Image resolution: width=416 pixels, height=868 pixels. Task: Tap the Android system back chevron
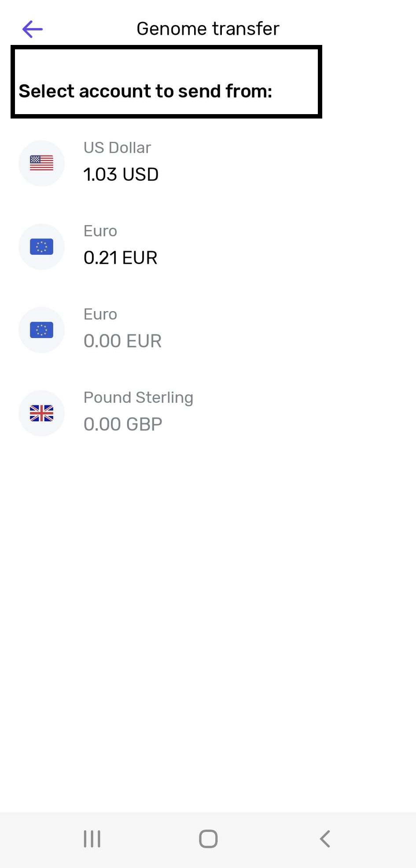[325, 838]
